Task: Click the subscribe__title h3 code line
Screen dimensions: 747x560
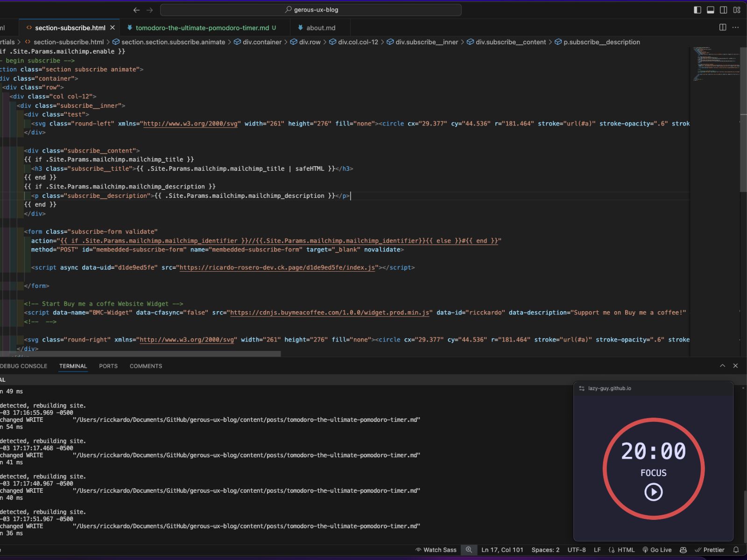Action: click(x=192, y=168)
